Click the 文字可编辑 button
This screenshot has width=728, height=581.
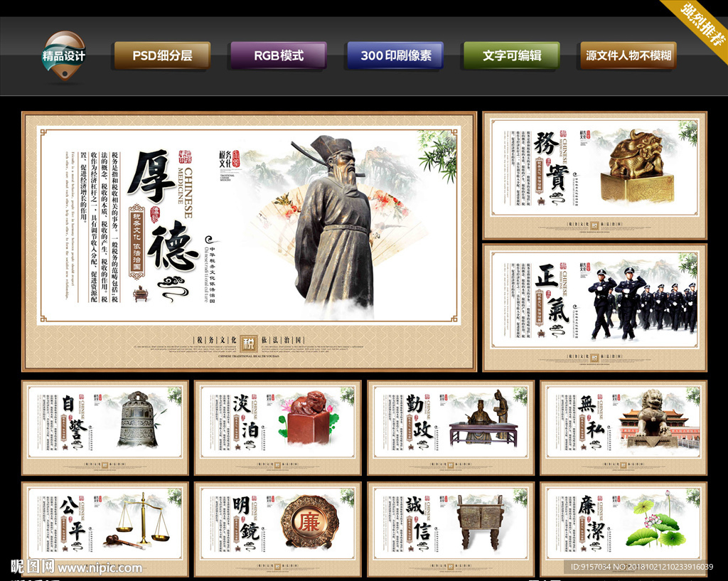point(512,55)
